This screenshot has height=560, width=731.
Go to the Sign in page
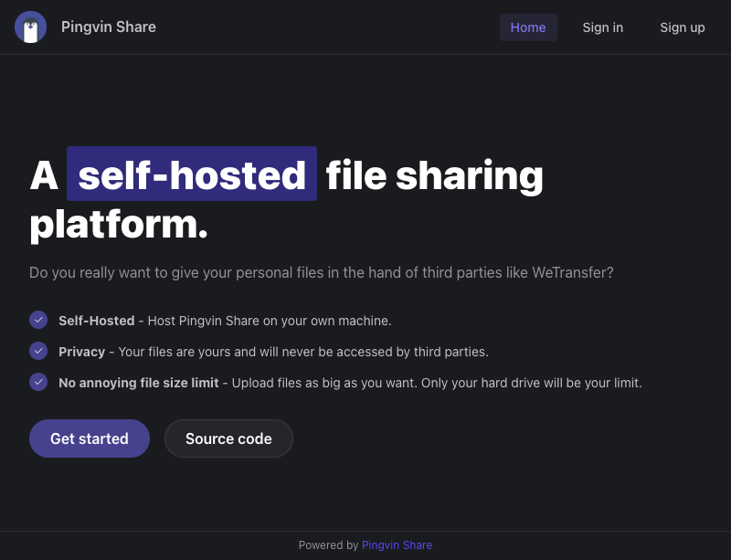click(603, 27)
